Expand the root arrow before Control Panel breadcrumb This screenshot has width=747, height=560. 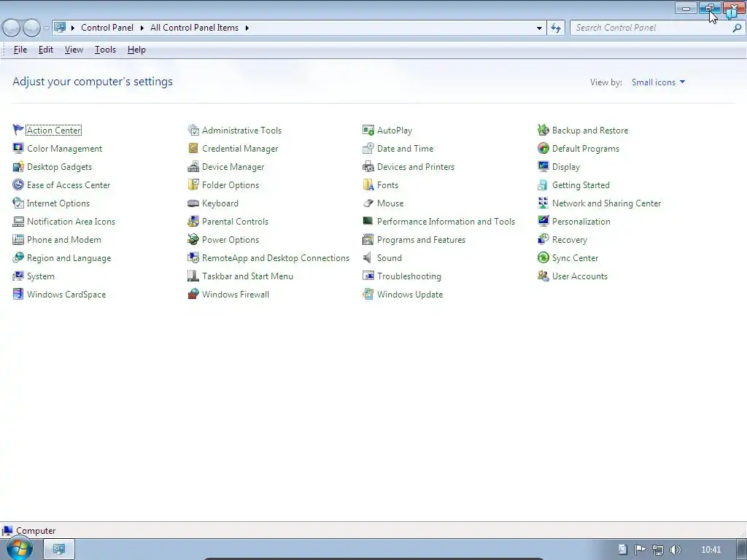click(x=73, y=28)
